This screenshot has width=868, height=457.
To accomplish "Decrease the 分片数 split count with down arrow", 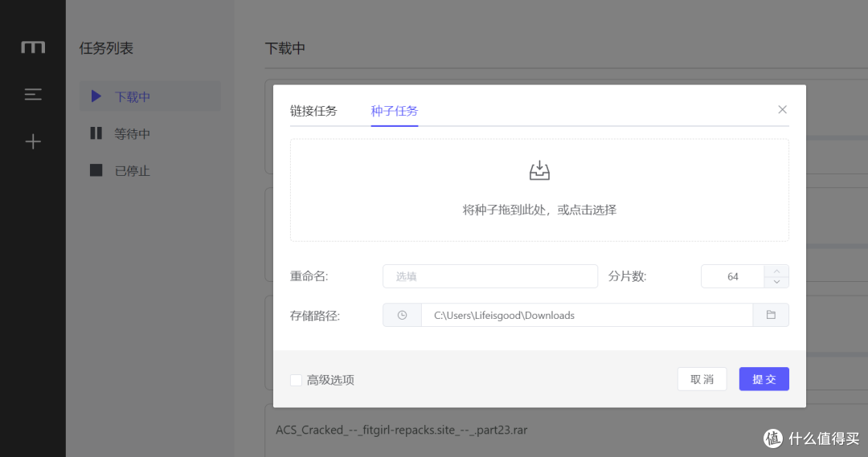I will coord(776,282).
